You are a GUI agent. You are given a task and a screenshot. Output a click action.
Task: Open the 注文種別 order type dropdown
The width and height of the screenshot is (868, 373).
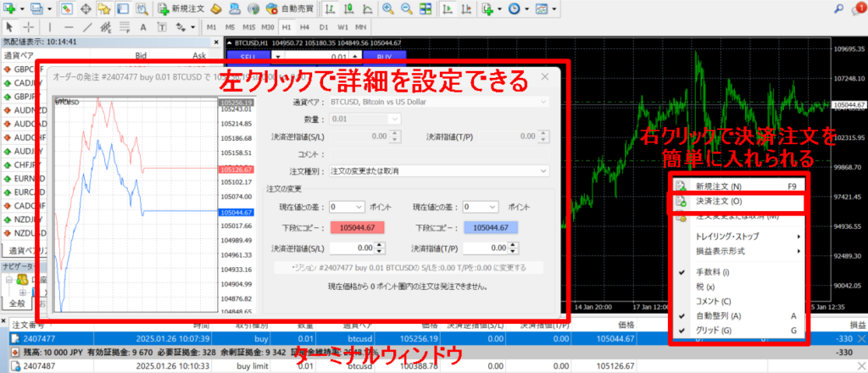[439, 171]
